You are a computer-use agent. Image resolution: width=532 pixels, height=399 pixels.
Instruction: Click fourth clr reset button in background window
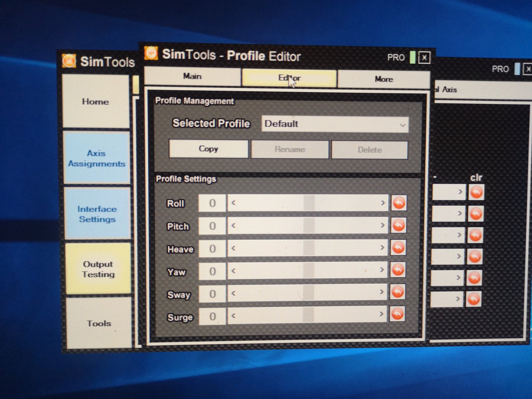(x=475, y=257)
